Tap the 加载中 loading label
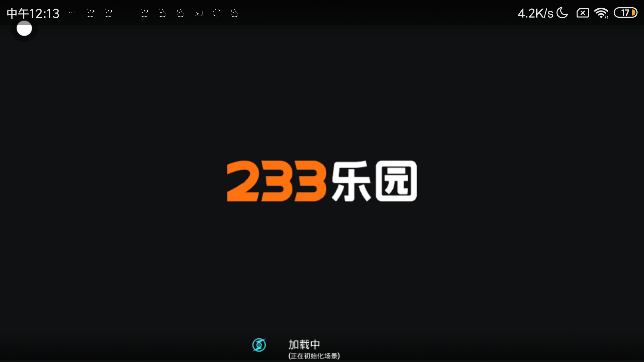 (x=304, y=344)
